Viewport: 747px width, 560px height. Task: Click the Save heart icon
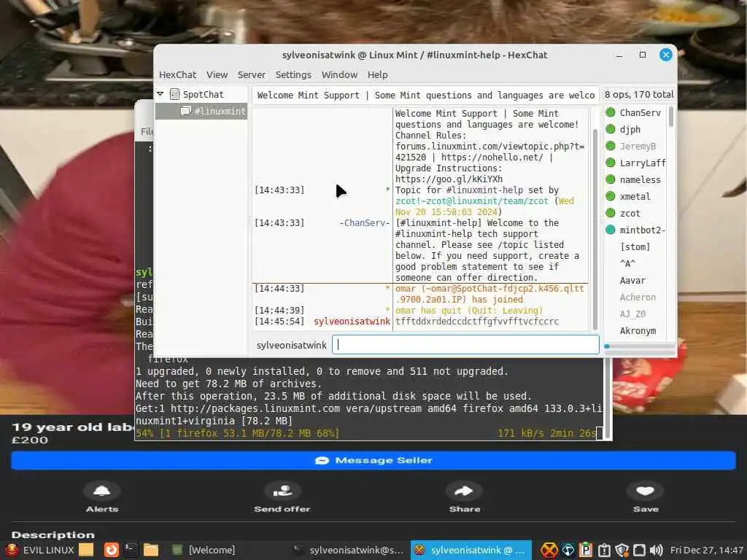point(645,491)
